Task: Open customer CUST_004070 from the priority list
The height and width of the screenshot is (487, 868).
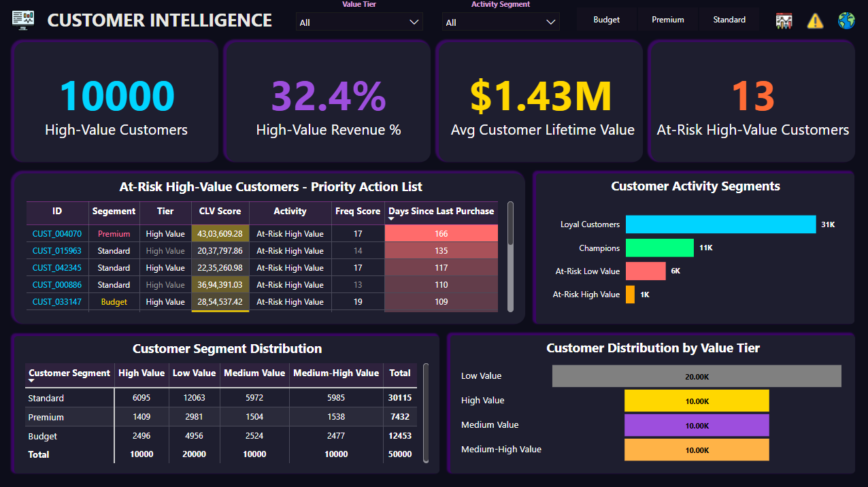Action: click(56, 233)
